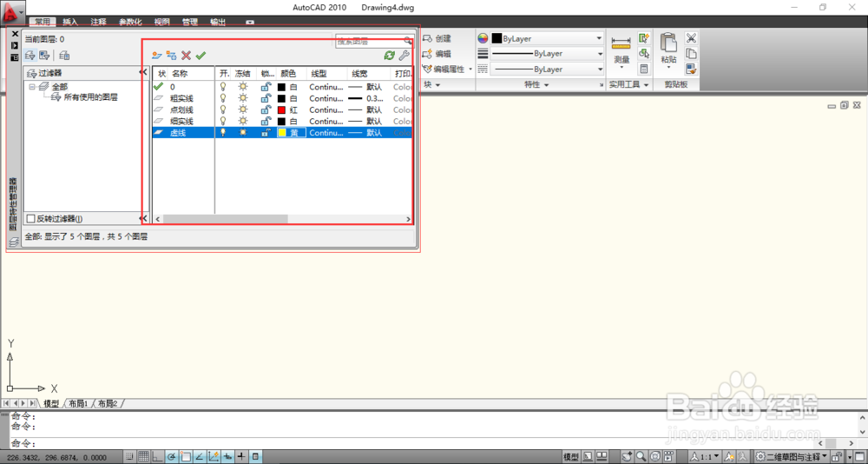Toggle on/off bulb for layer 粗实线
868x464 pixels.
coord(224,98)
